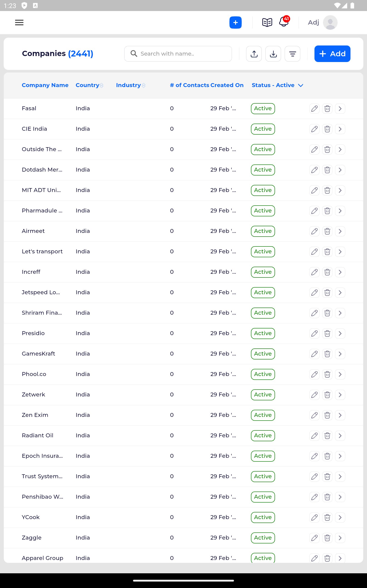
Task: Click the upload companies icon
Action: [254, 54]
